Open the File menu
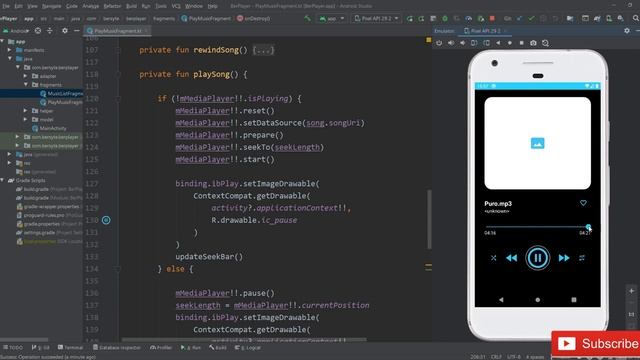The width and height of the screenshot is (640, 360). coord(6,6)
